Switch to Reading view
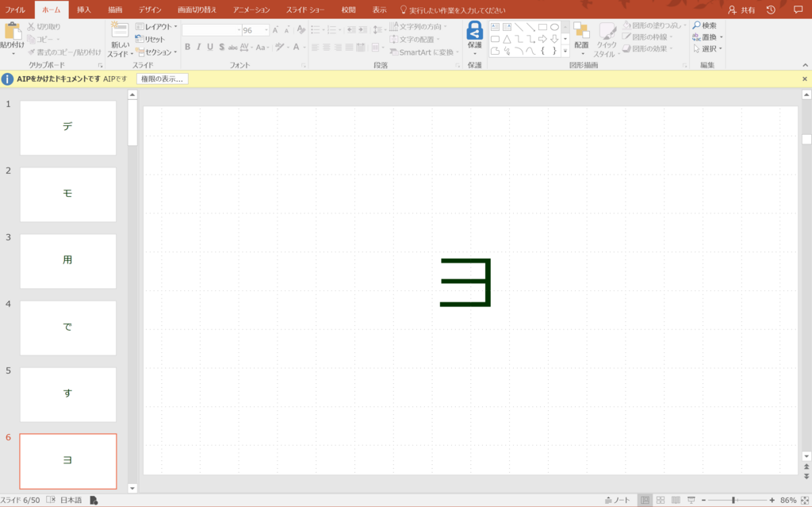 (x=676, y=501)
